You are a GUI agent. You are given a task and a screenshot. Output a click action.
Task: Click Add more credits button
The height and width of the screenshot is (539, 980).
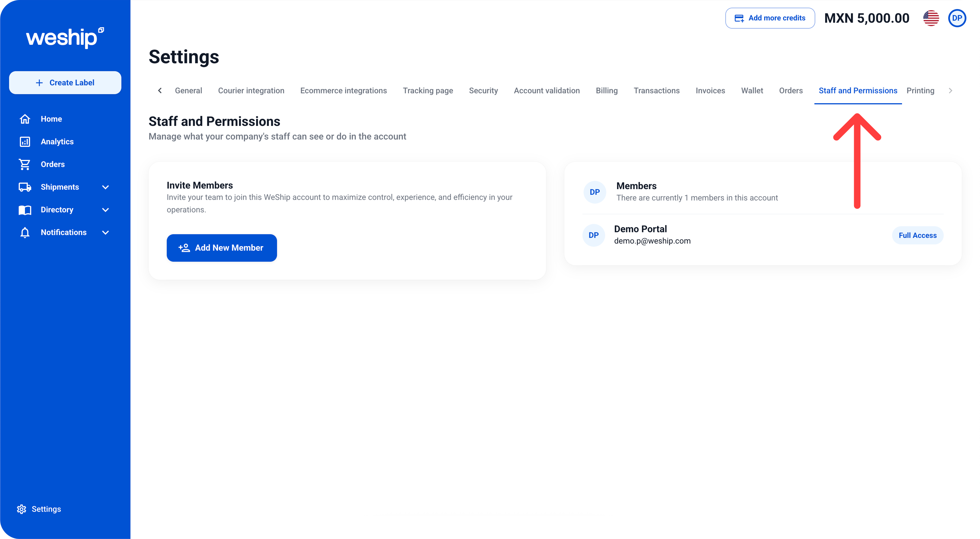770,18
